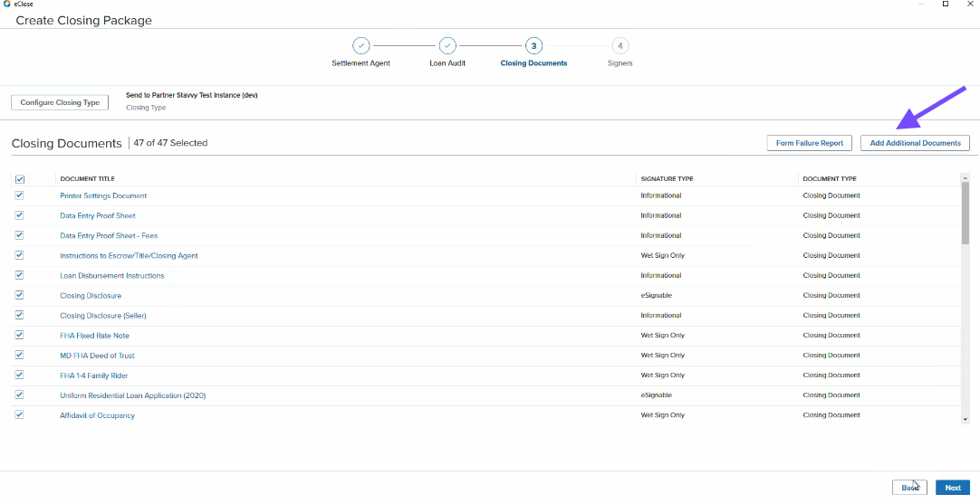
Task: Open FHA Fixed Rate Note link
Action: tap(94, 336)
